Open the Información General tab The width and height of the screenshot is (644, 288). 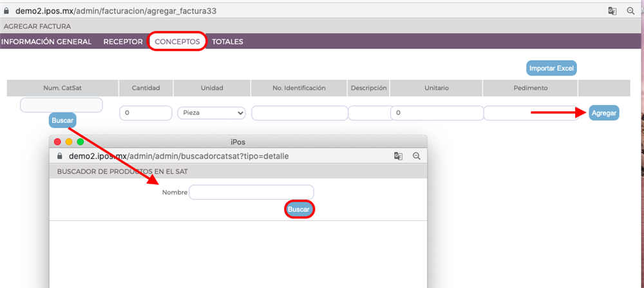[x=46, y=41]
